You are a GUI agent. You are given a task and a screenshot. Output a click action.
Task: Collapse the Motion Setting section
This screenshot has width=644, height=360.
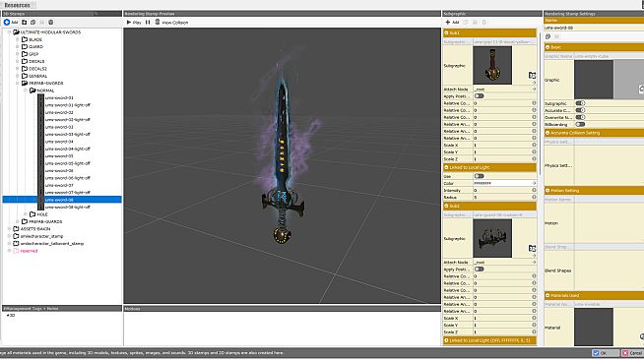[547, 191]
